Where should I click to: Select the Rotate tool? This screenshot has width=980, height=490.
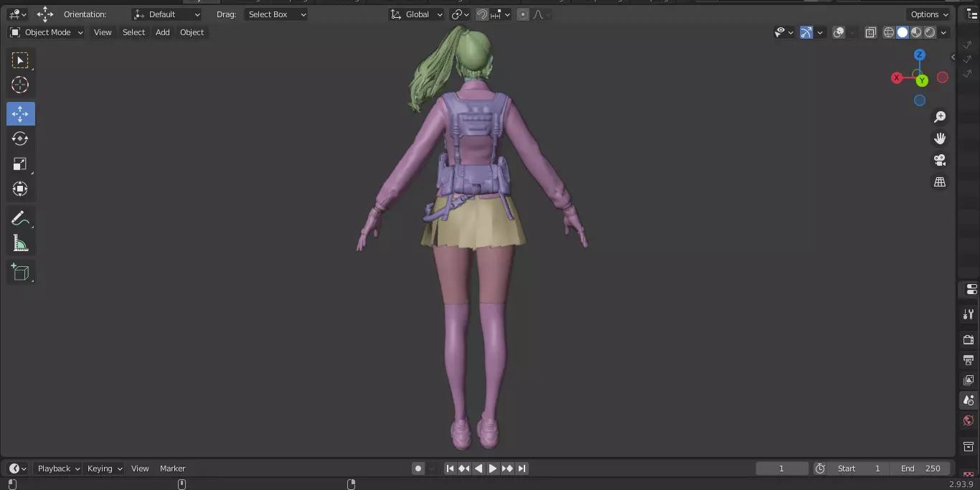click(x=20, y=139)
